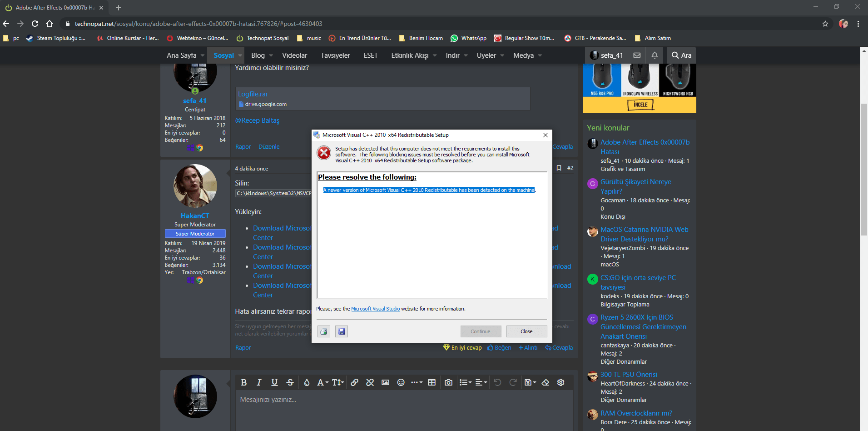Expand the Medya dropdown arrow

pyautogui.click(x=540, y=55)
